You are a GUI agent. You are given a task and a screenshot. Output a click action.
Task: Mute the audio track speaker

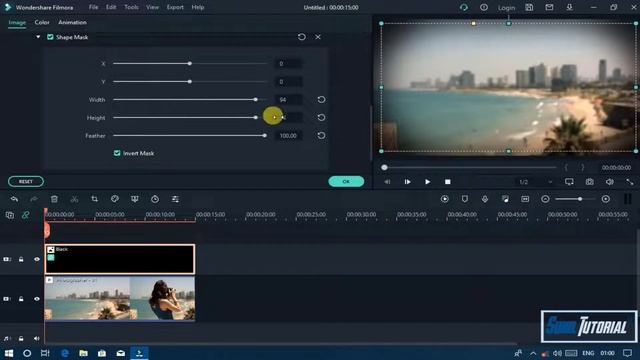(37, 338)
